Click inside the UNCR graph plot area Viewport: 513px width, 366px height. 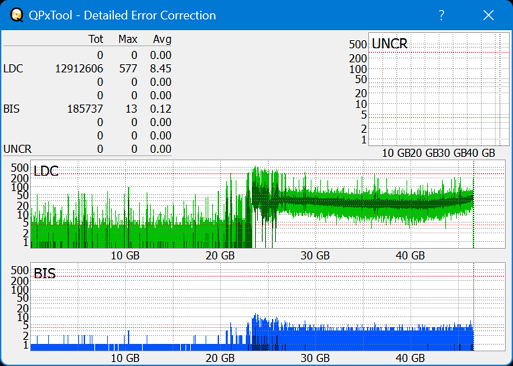point(439,89)
